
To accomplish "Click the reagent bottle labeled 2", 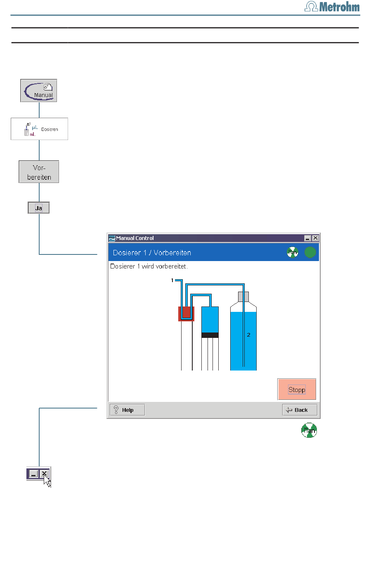I will 243,331.
